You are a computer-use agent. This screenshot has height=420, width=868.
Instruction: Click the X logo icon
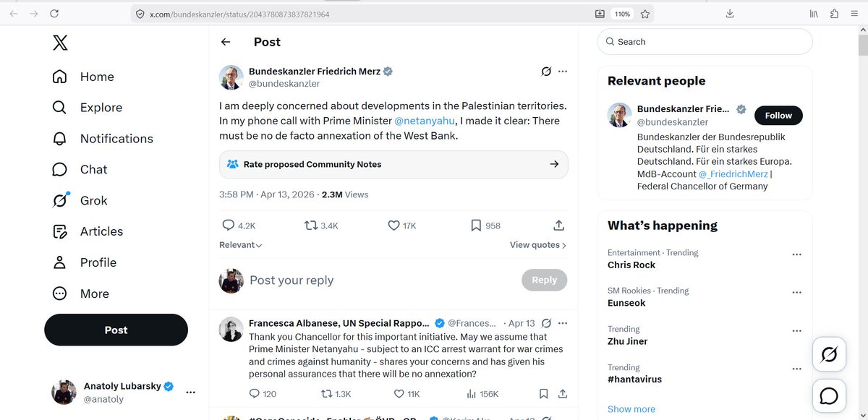pos(60,43)
